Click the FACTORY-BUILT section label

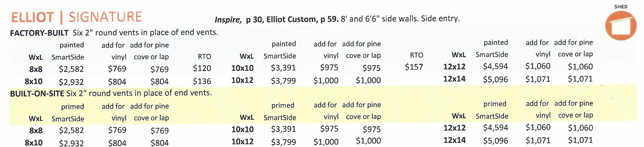[39, 33]
